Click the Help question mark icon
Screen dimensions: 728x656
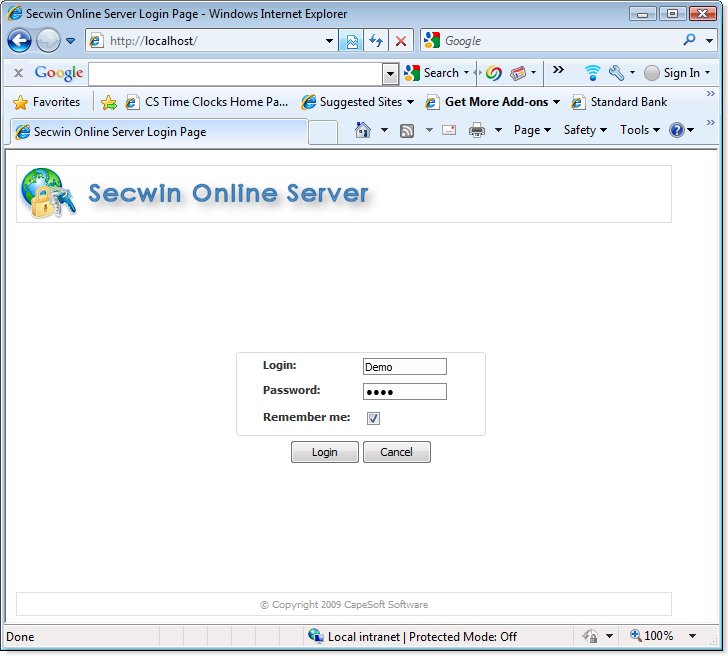pos(677,130)
